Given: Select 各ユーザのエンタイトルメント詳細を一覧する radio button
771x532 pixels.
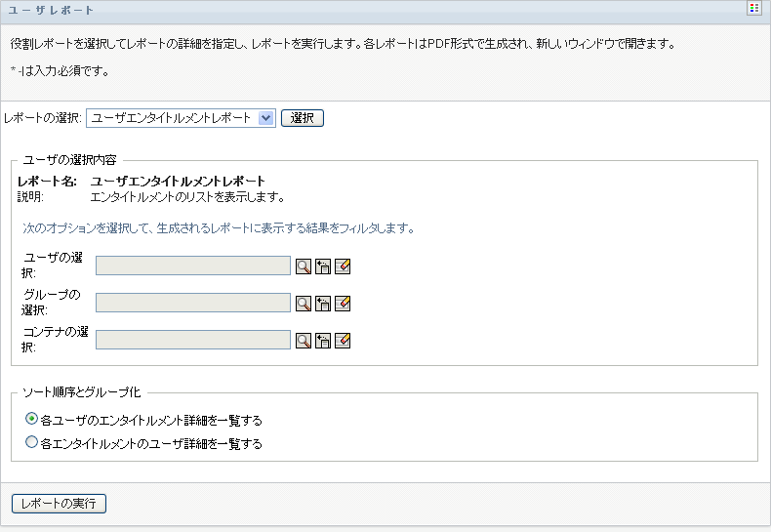Looking at the screenshot, I should click(32, 420).
